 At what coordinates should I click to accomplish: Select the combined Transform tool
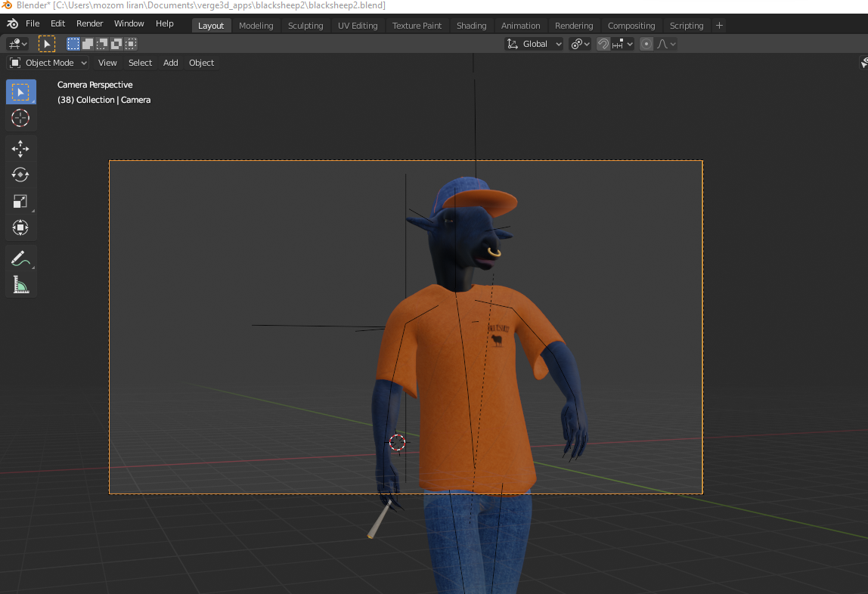click(x=20, y=227)
